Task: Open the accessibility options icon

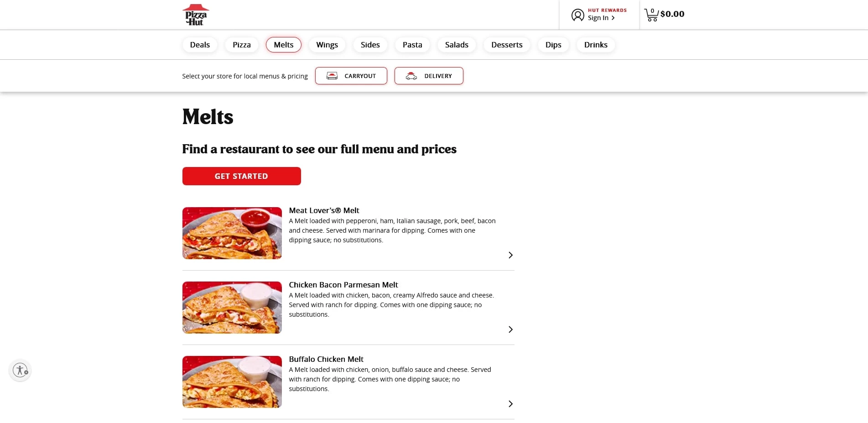Action: tap(20, 370)
